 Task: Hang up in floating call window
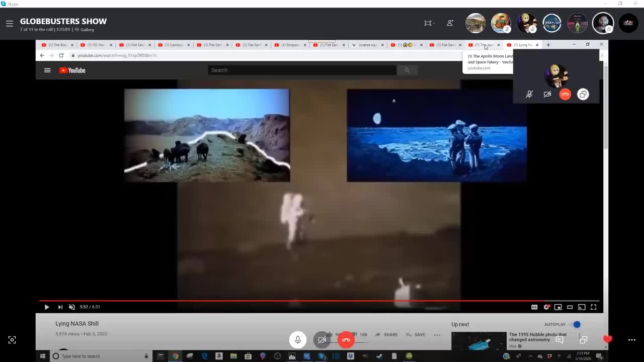point(565,94)
